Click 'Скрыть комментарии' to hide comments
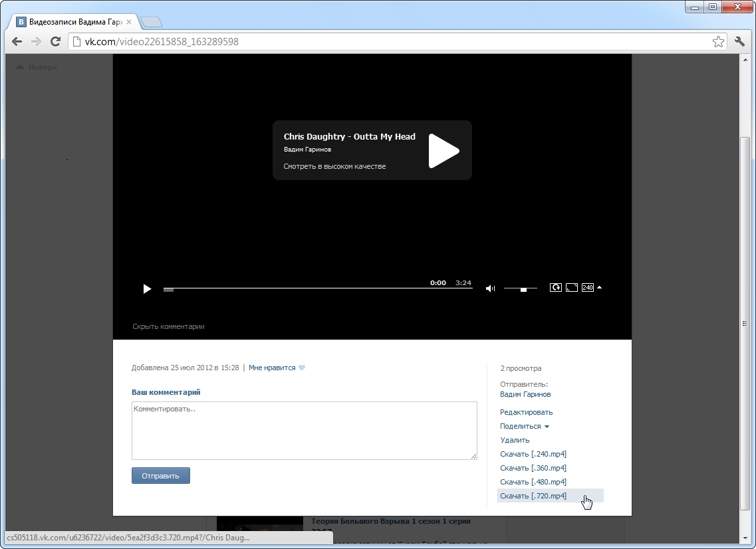 point(168,326)
